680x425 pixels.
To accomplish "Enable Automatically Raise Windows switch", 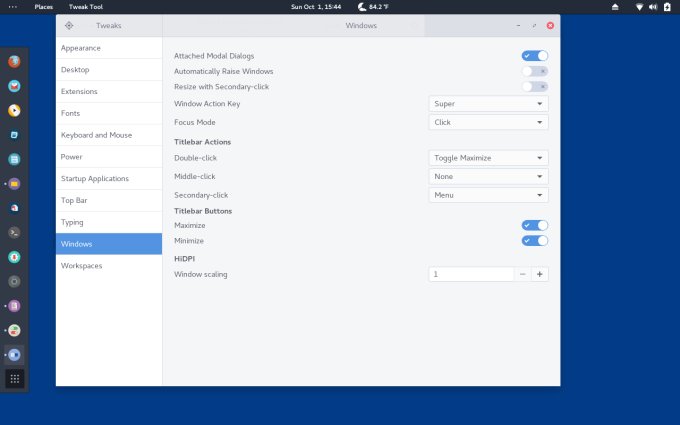I will coord(535,71).
